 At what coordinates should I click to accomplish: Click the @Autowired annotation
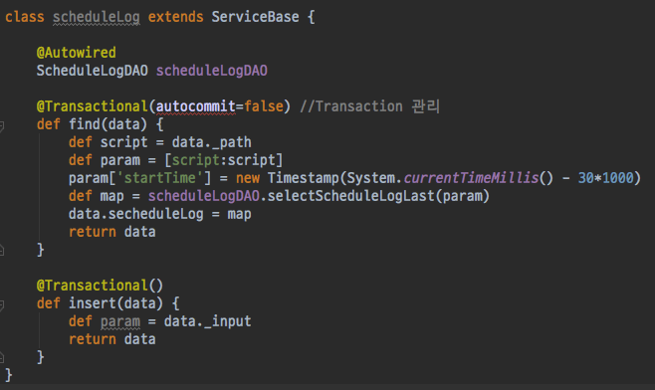[76, 53]
